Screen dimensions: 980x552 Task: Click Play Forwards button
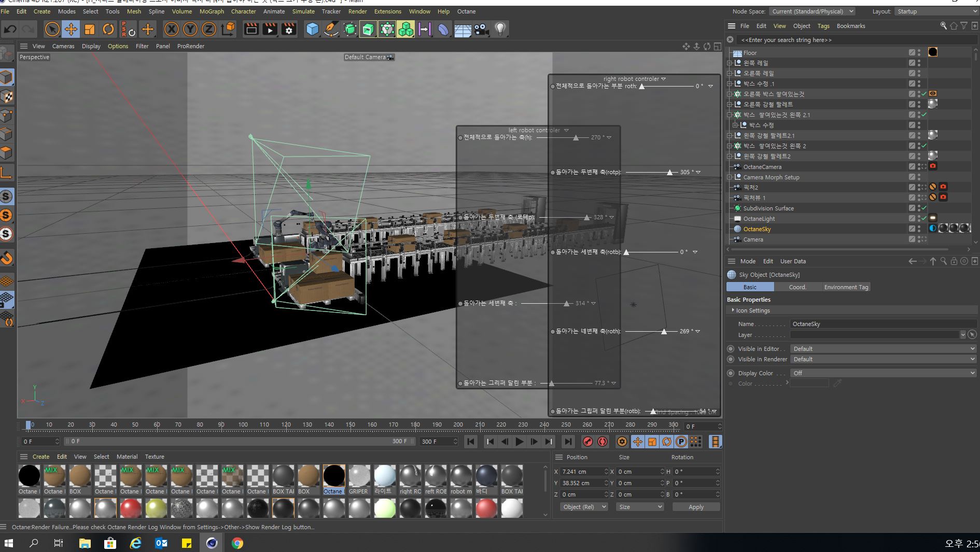519,442
